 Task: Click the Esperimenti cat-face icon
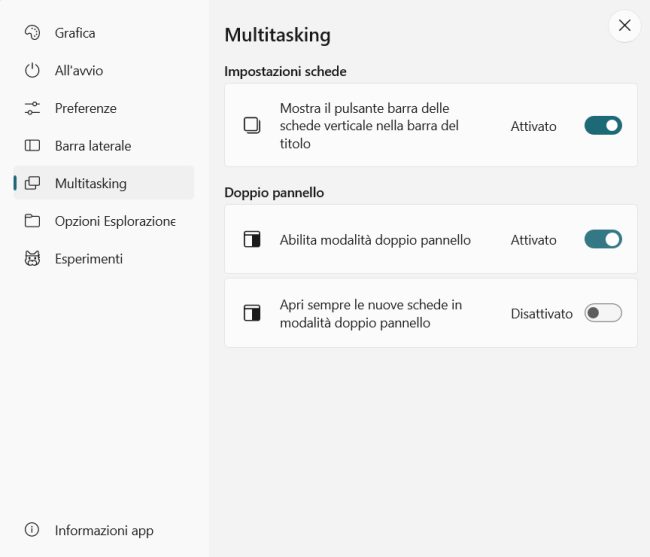point(32,259)
